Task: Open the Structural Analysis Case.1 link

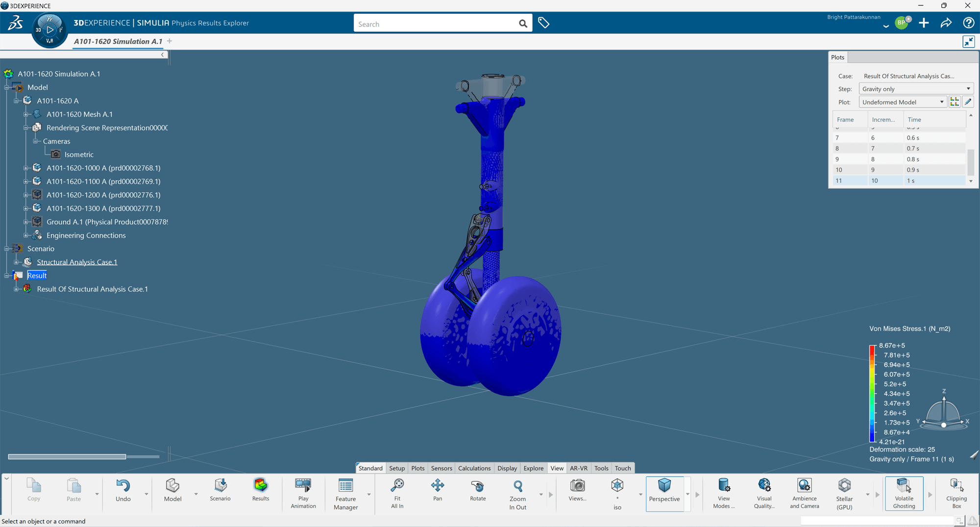Action: click(77, 262)
